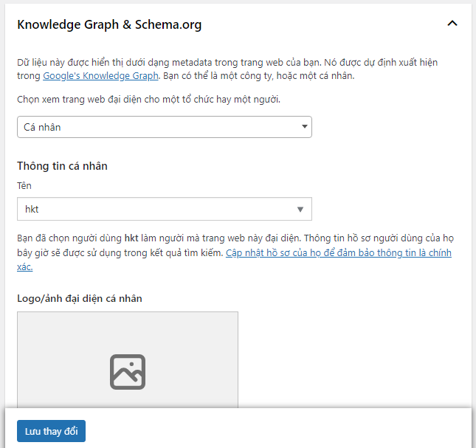Click the Knowledge Graph & Schema.org heading

109,24
